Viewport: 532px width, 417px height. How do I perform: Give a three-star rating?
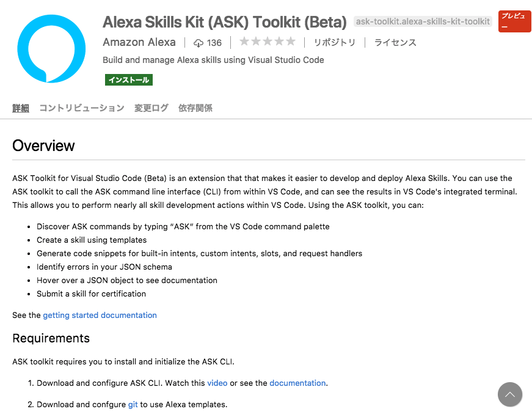point(268,42)
